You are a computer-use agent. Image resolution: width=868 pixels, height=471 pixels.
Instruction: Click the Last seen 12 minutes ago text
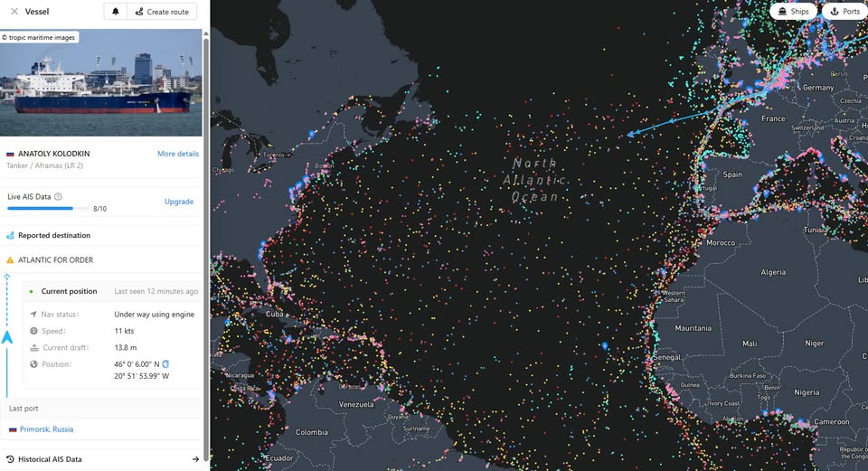click(x=156, y=291)
